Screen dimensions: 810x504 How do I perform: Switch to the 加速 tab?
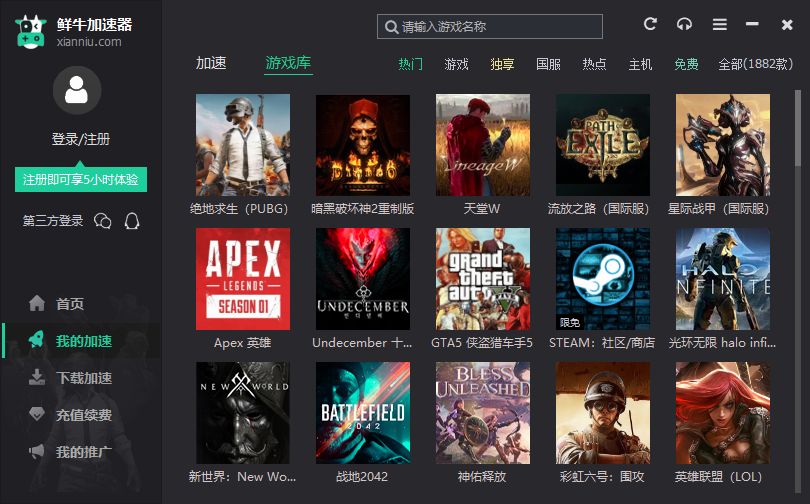pos(211,63)
